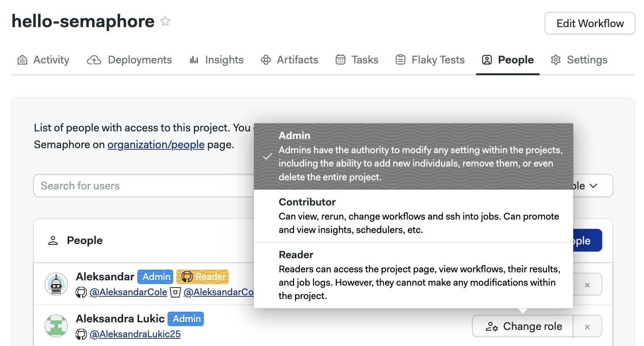Screen dimensions: 644x346
Task: Click Change role for Aleksandra Lukic
Action: 523,326
